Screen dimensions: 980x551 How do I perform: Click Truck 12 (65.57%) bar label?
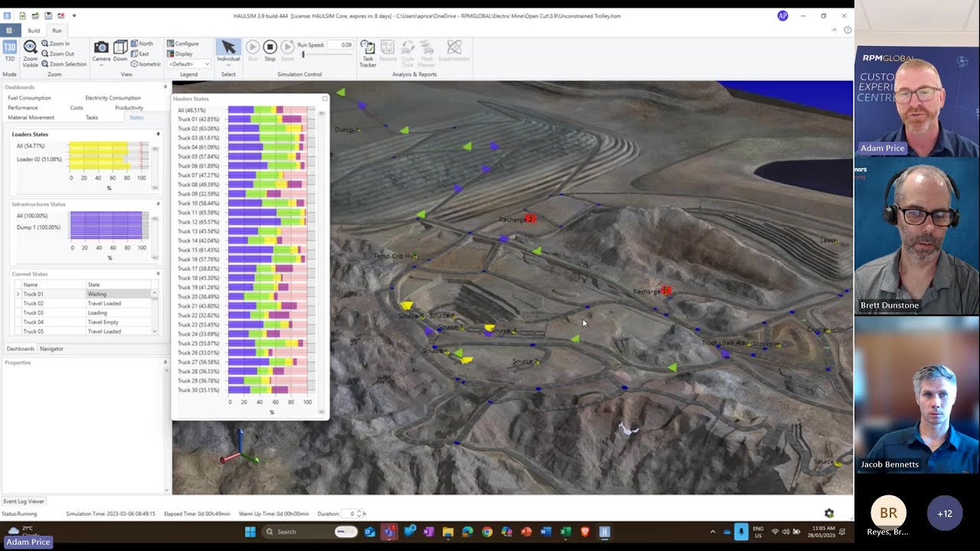[198, 222]
